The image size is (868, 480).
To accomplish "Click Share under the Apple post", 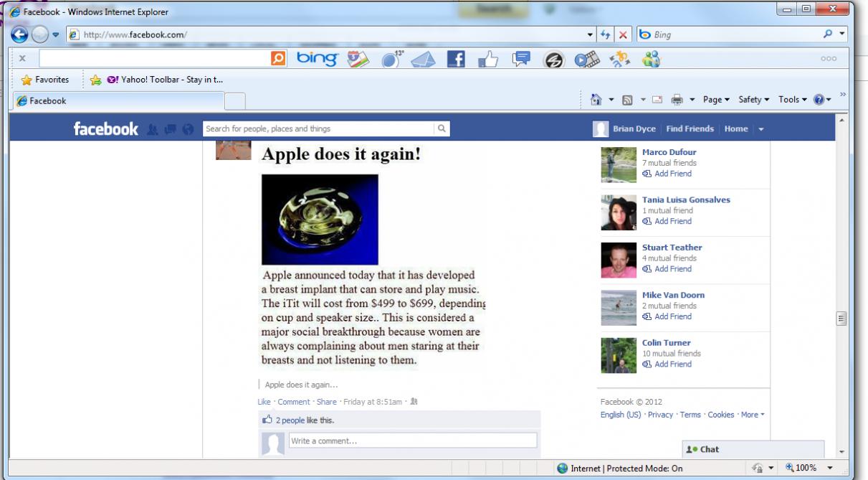I will (326, 402).
